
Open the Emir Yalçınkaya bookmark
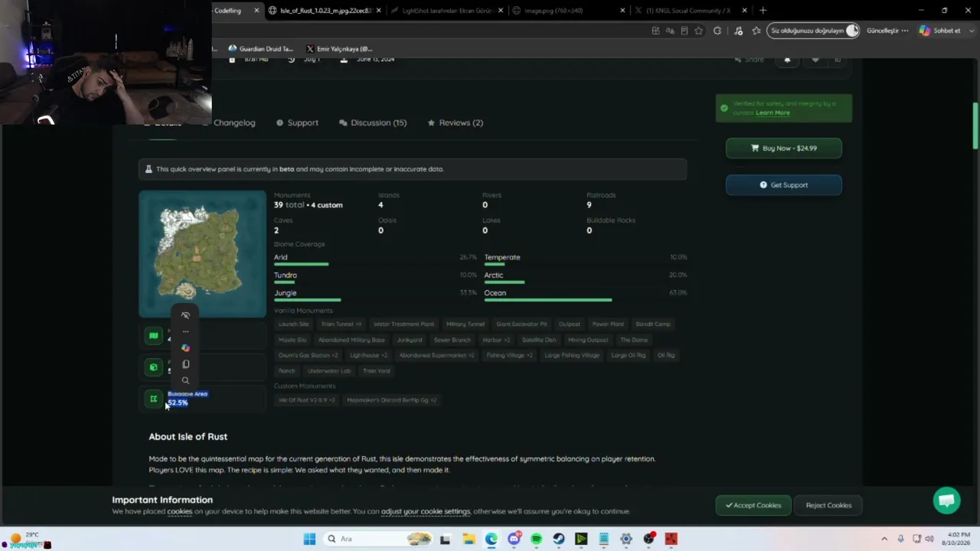[339, 49]
